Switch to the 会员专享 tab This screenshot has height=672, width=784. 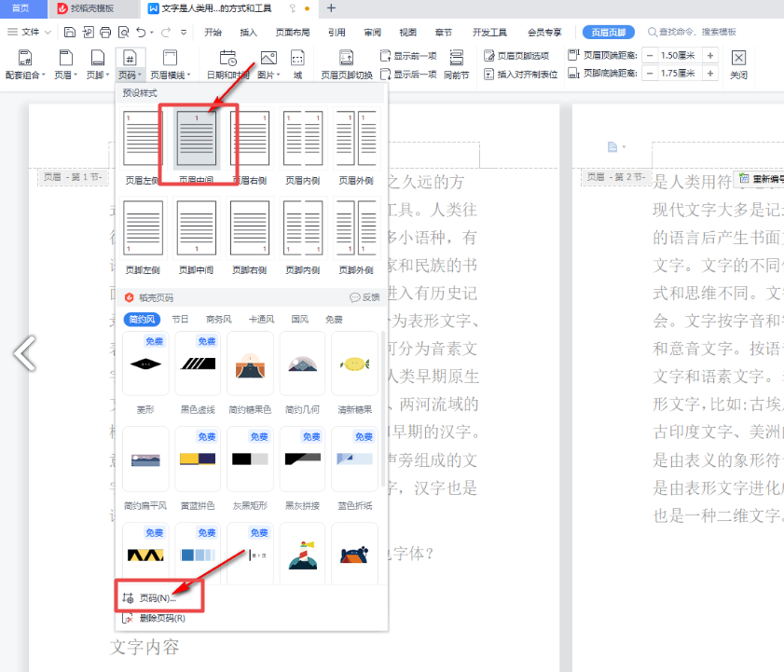coord(545,32)
